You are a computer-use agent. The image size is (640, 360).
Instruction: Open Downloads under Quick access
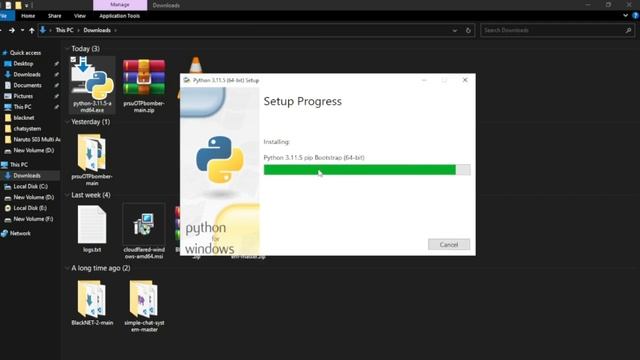[x=27, y=74]
